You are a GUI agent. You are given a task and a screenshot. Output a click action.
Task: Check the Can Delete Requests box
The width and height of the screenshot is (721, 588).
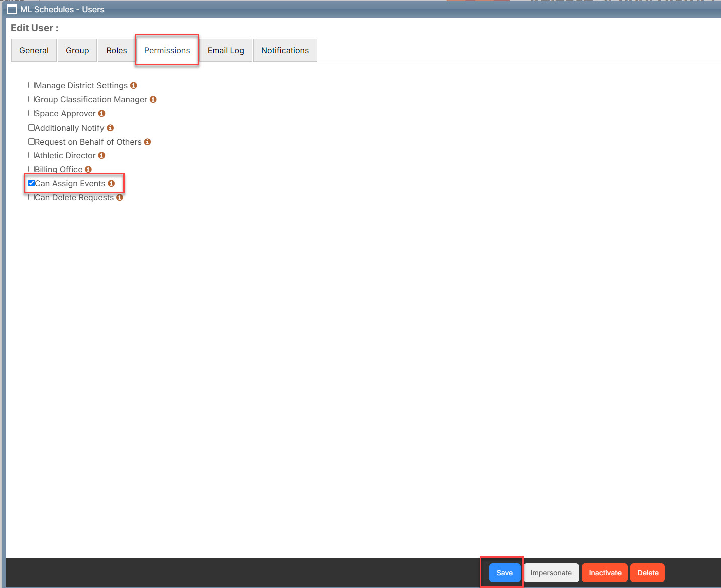pos(31,197)
